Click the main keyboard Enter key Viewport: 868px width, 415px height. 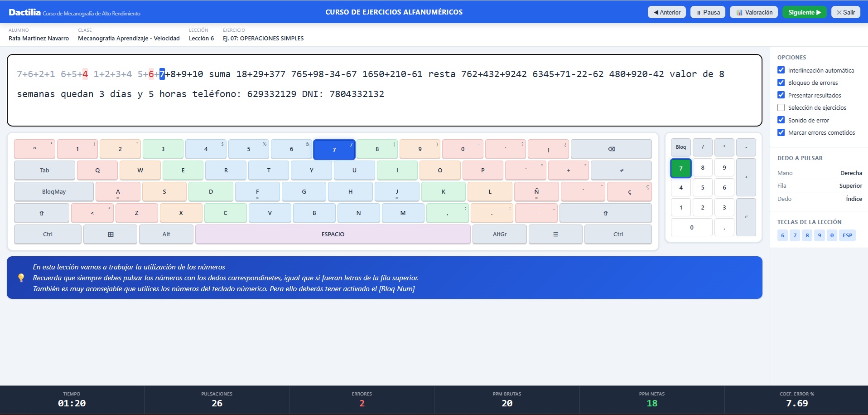(x=621, y=170)
